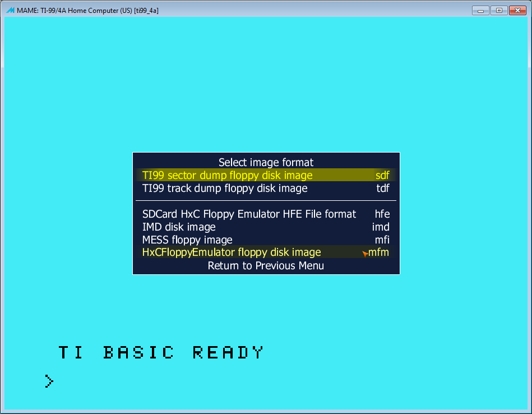532x414 pixels.
Task: Click the 'TI BASIC READY' text
Action: 161,352
